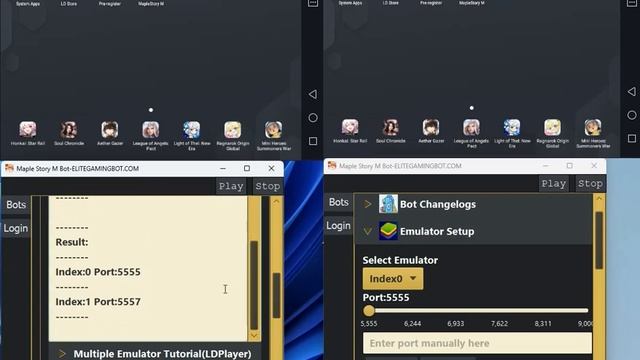Click left bot window outer scroll up arrow
Viewport: 640px width, 360px height.
click(x=276, y=202)
